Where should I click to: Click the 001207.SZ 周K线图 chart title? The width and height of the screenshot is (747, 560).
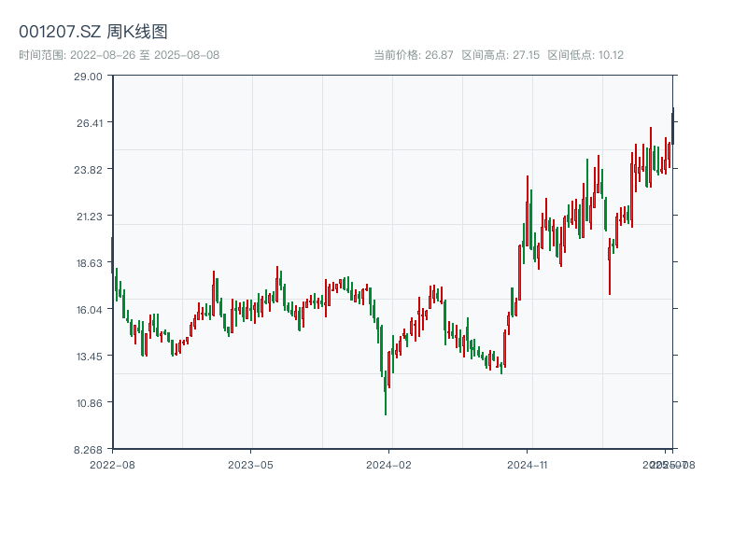click(93, 32)
